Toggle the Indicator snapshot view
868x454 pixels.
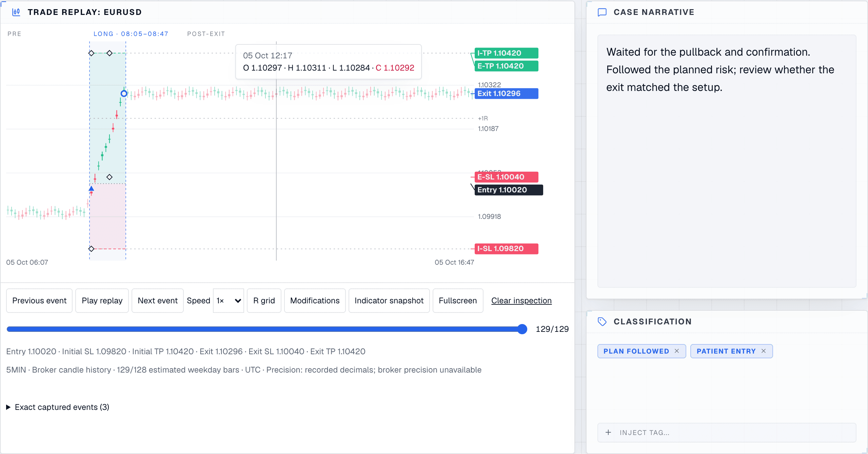point(389,301)
